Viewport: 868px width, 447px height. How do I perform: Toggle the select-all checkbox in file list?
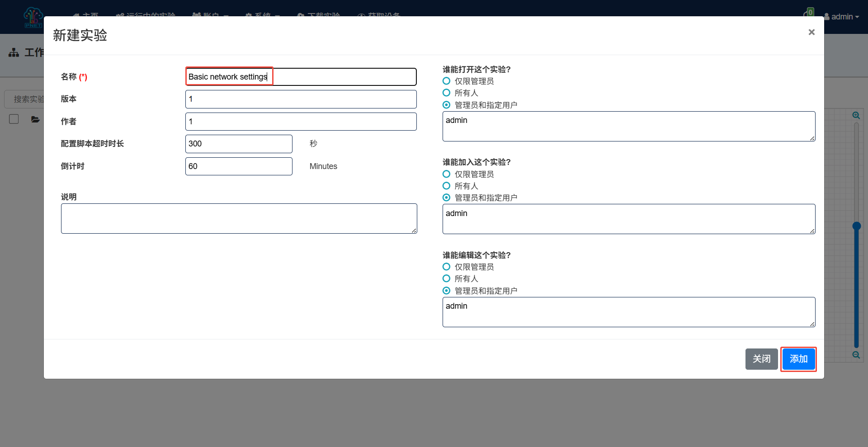14,119
